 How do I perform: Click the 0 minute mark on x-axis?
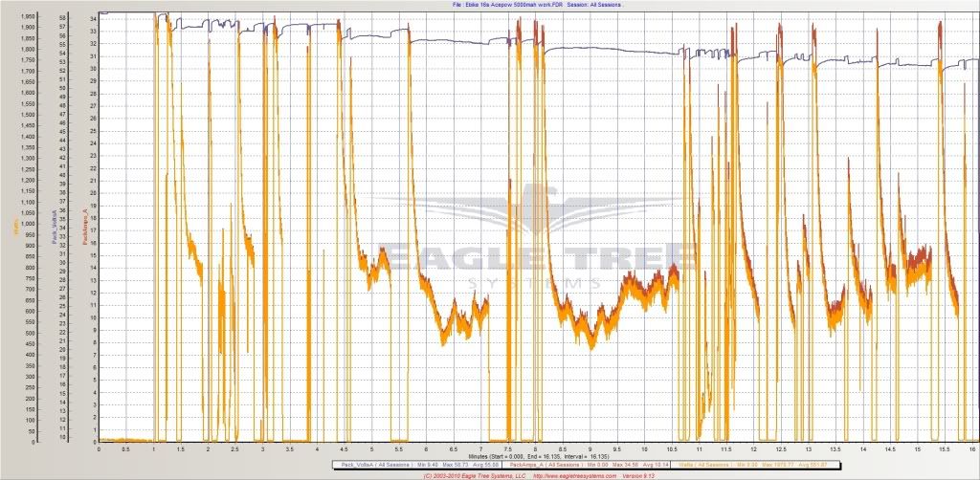[x=100, y=447]
